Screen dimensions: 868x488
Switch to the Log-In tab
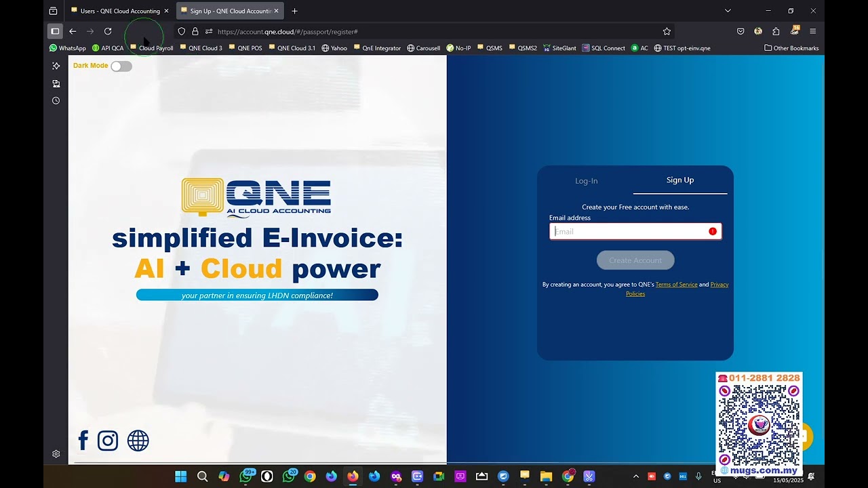pos(587,181)
